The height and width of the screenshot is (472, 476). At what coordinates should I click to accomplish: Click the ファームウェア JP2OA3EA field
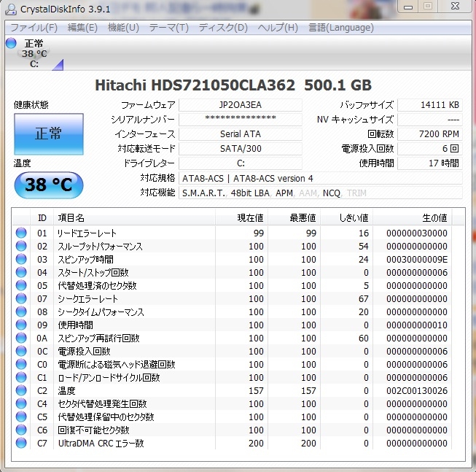[x=240, y=105]
